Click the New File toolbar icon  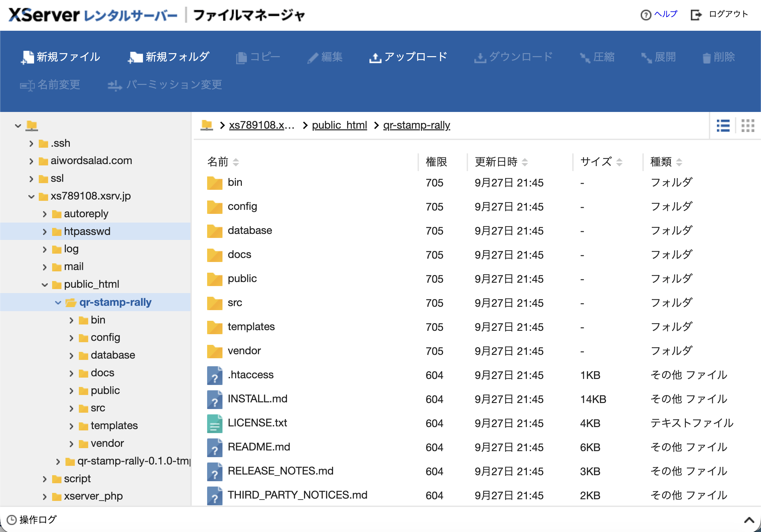pyautogui.click(x=27, y=57)
